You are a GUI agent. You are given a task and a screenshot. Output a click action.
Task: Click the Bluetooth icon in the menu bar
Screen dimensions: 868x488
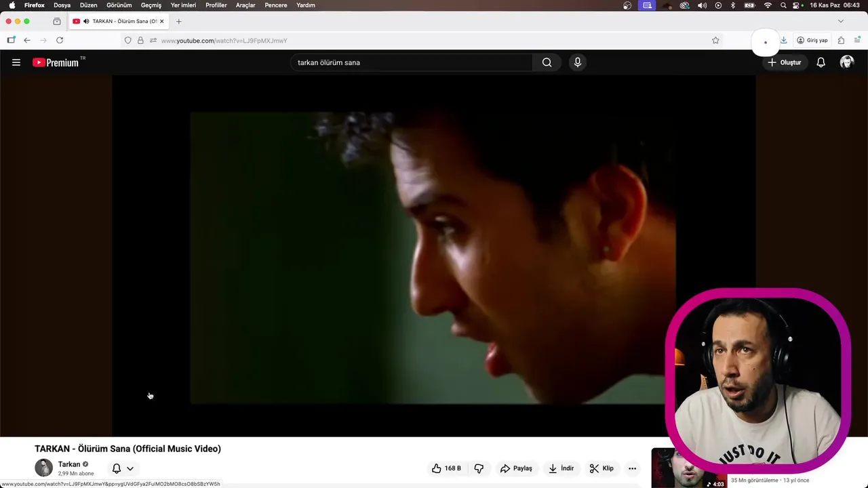pos(733,5)
